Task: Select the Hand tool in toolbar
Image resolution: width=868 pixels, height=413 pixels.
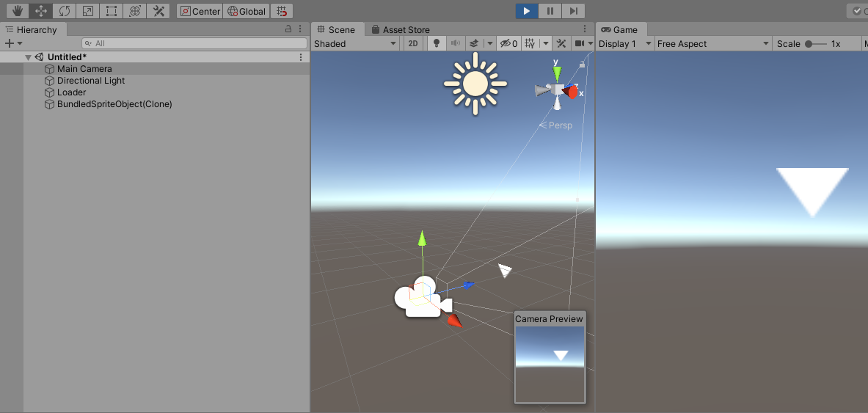Action: [x=18, y=11]
